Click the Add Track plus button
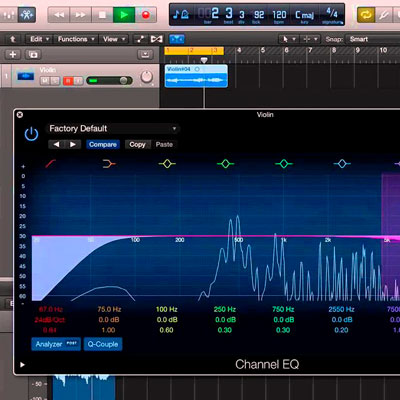Image resolution: width=400 pixels, height=400 pixels. pyautogui.click(x=13, y=54)
